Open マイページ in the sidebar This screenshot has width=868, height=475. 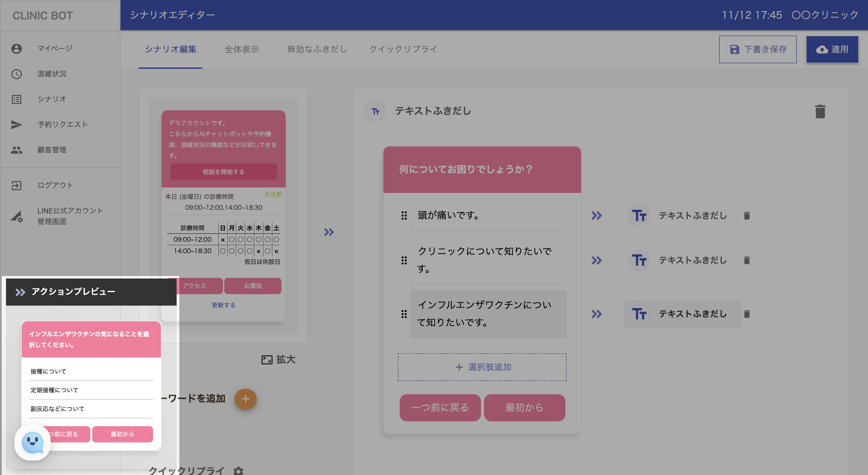click(x=55, y=49)
